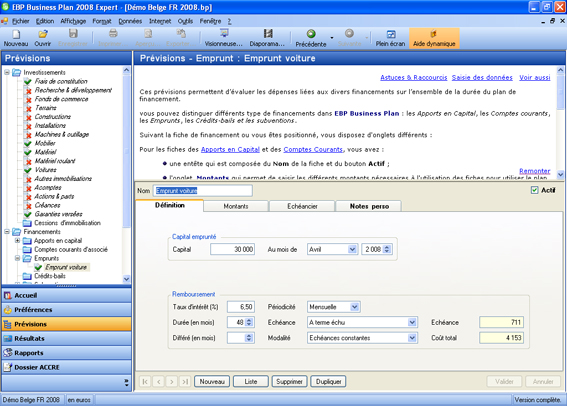Click red cross icon beside Terrains
This screenshot has width=567, height=406.
(x=28, y=108)
